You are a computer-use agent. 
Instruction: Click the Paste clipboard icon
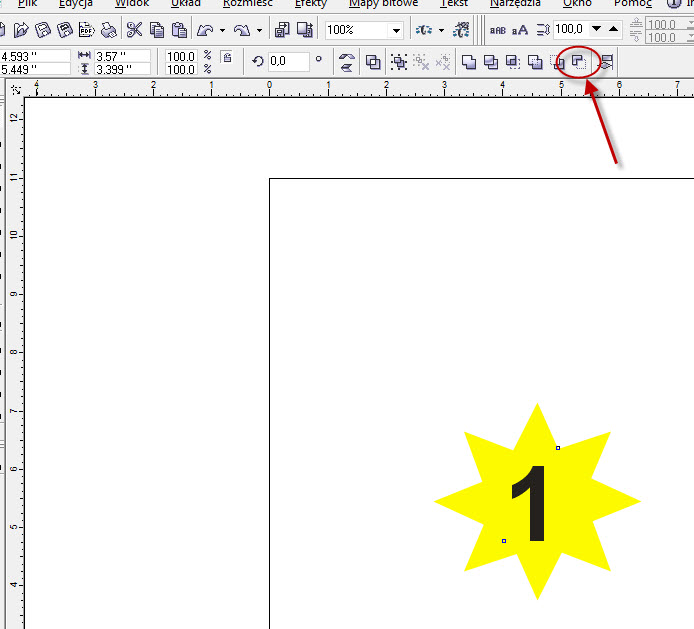coord(179,30)
